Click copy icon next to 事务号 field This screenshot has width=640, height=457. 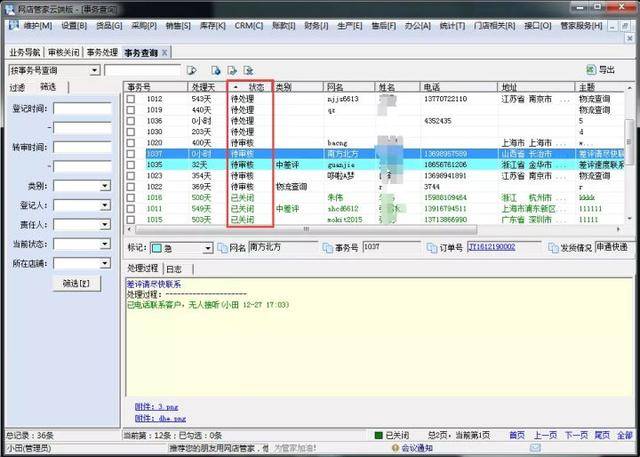click(x=328, y=248)
